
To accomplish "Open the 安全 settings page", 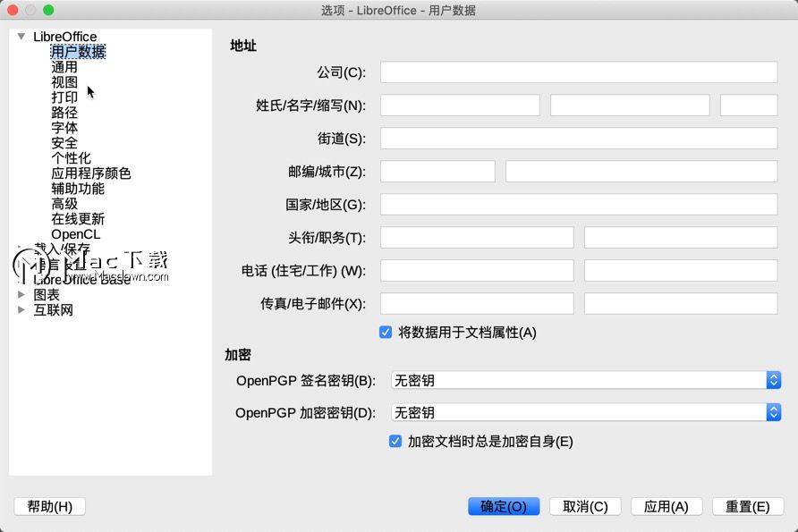I will [64, 143].
